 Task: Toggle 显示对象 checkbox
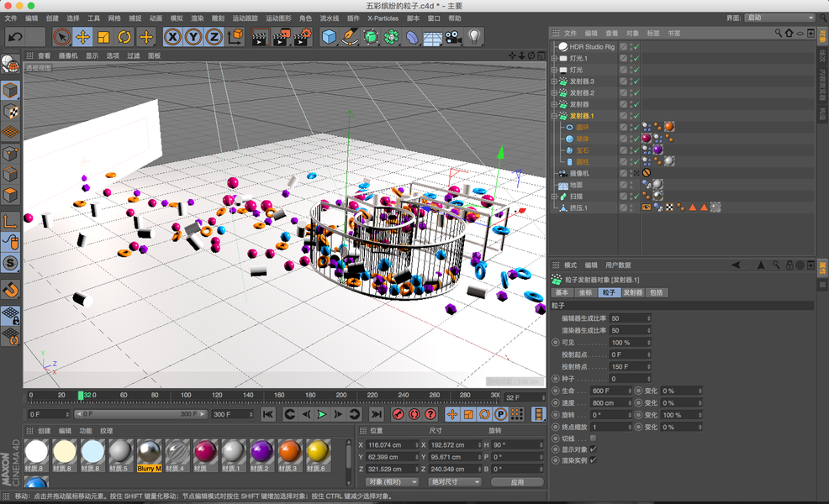pyautogui.click(x=594, y=449)
